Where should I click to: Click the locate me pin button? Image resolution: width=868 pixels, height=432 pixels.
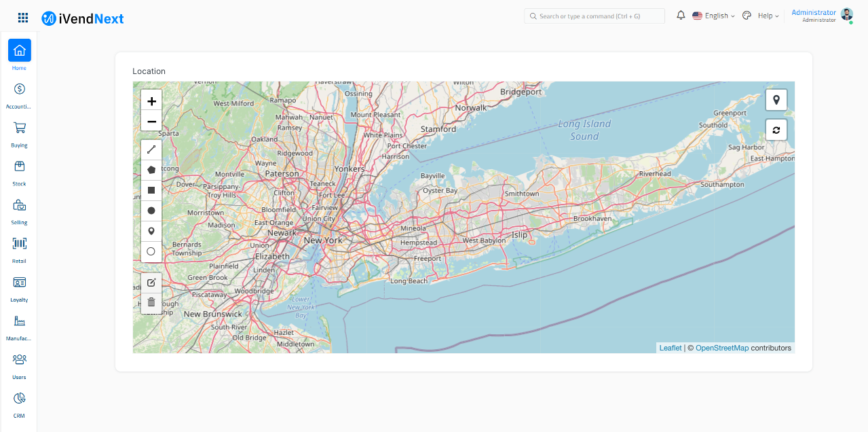[776, 100]
